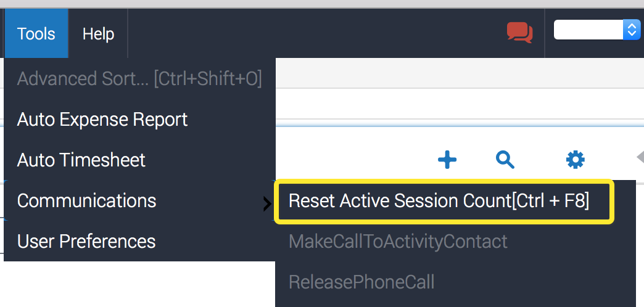Open the white dropdown field in header

589,30
